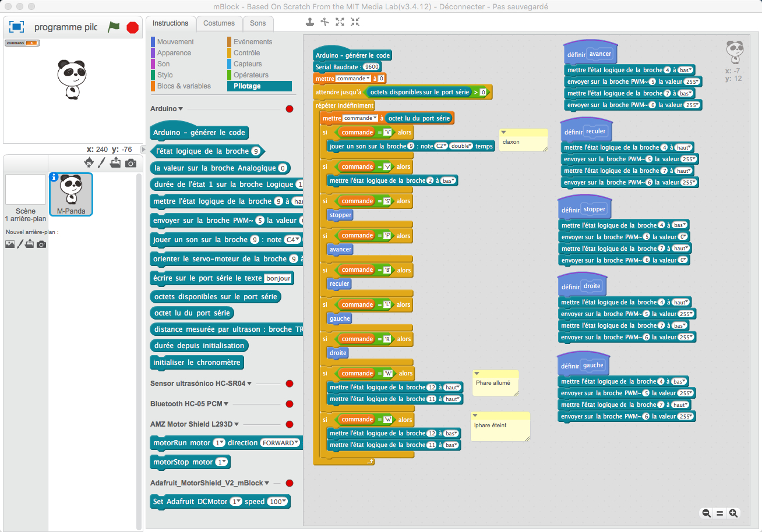Select the M-Panda sprite thumbnail
The width and height of the screenshot is (762, 532).
point(71,194)
